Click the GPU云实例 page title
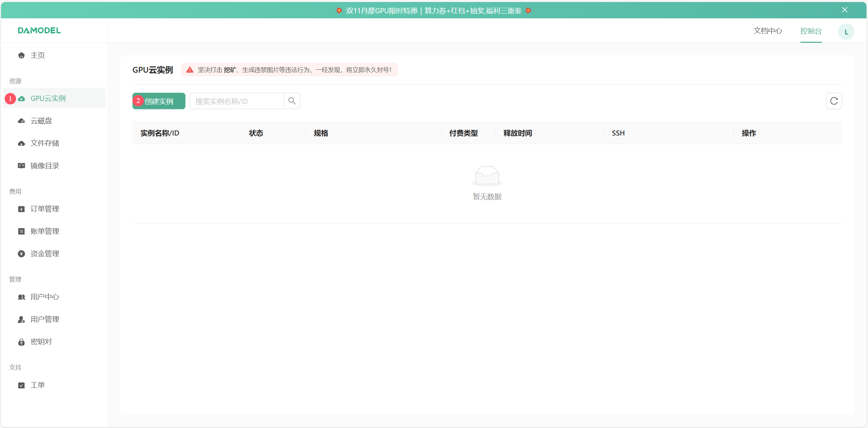 (153, 70)
